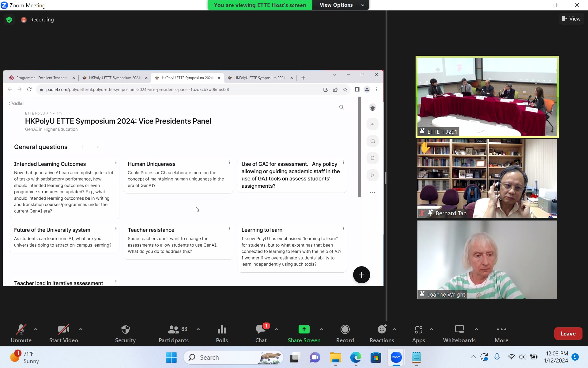Open the Chat panel
This screenshot has height=368, width=588.
coord(261,333)
